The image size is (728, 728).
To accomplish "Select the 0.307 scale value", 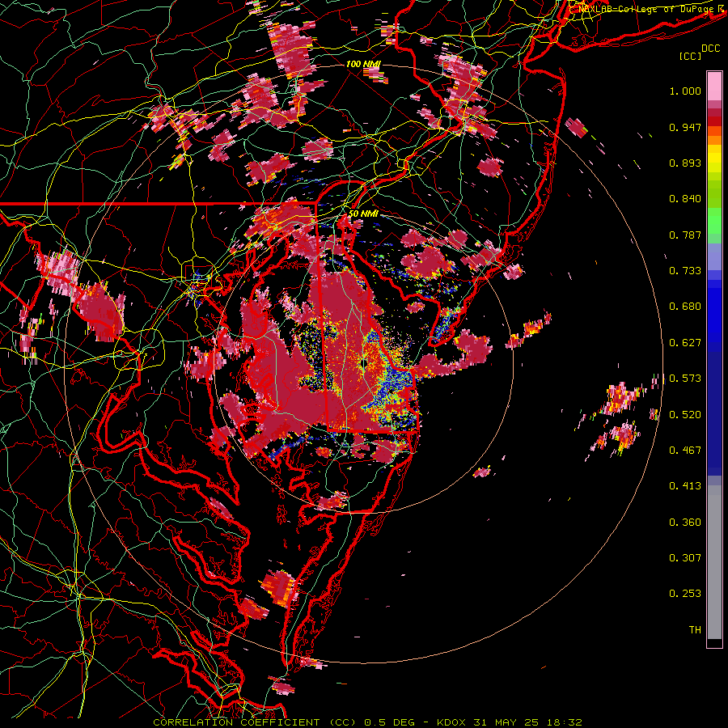I will [x=685, y=558].
